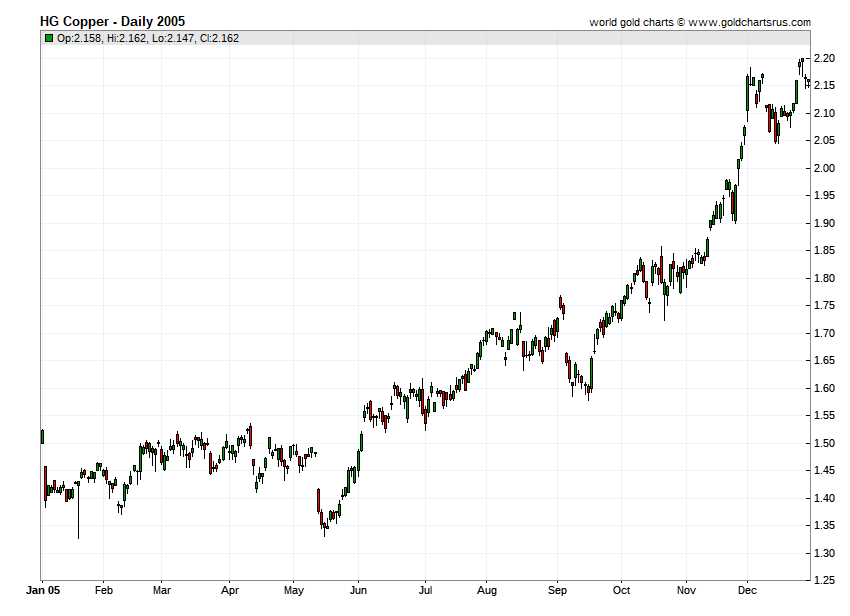Select the Dec month axis label
The height and width of the screenshot is (616, 850).
(747, 591)
